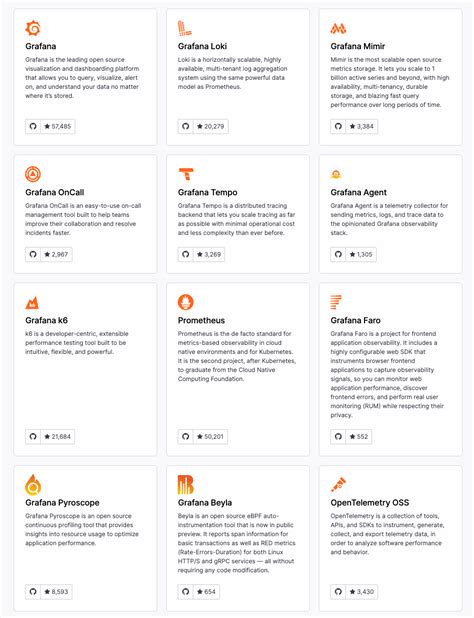474x618 pixels.
Task: Click the 1,305 stars button for Agent
Action: click(x=361, y=255)
